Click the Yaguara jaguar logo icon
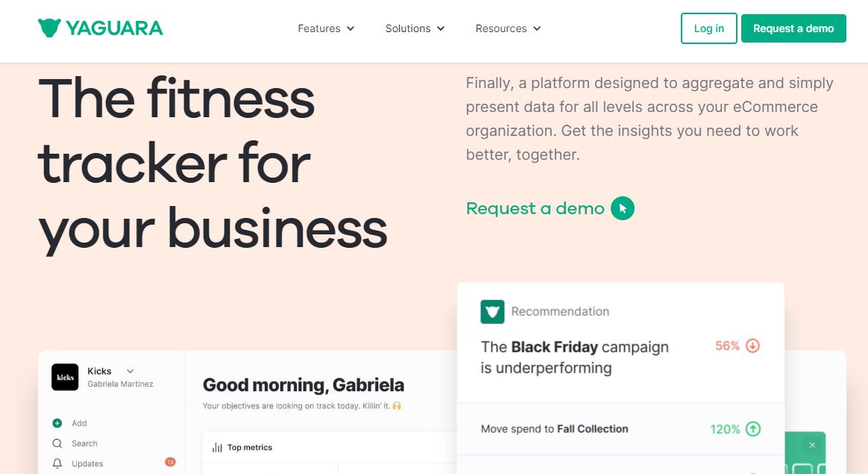The image size is (868, 474). click(49, 28)
